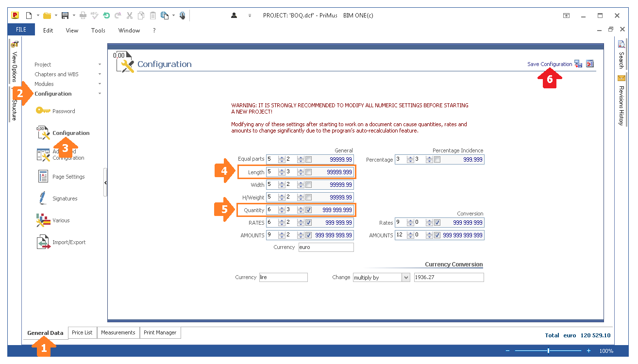
Task: Toggle Equal parts thousands separator checkbox
Action: pos(308,159)
